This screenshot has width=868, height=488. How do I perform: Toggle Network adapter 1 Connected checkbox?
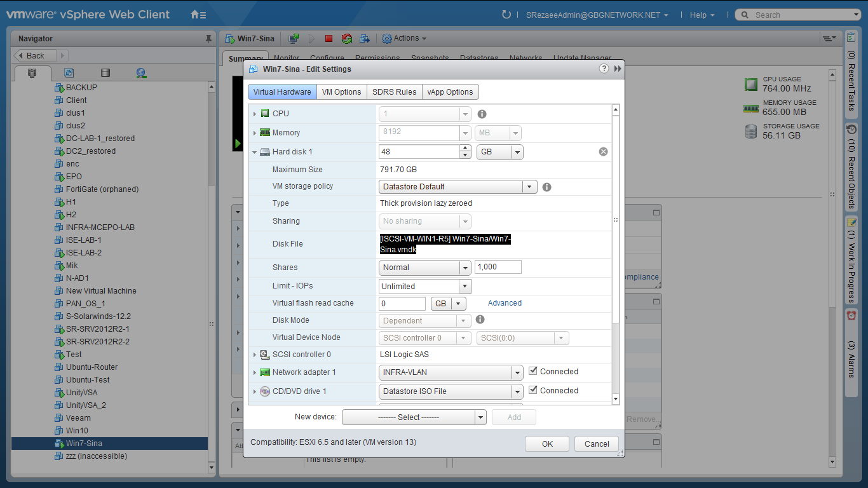tap(533, 371)
